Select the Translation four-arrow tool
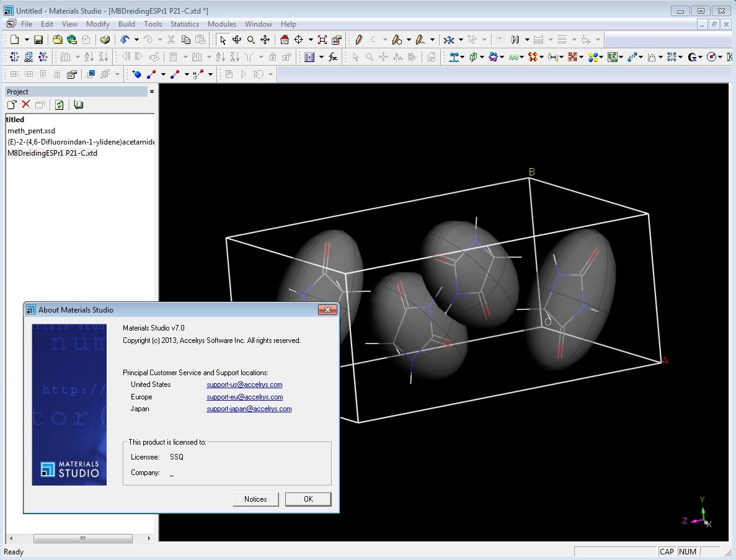 (x=265, y=40)
